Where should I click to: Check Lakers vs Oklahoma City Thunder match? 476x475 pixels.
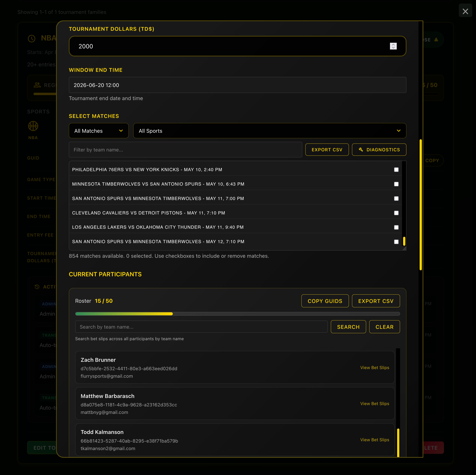(396, 227)
